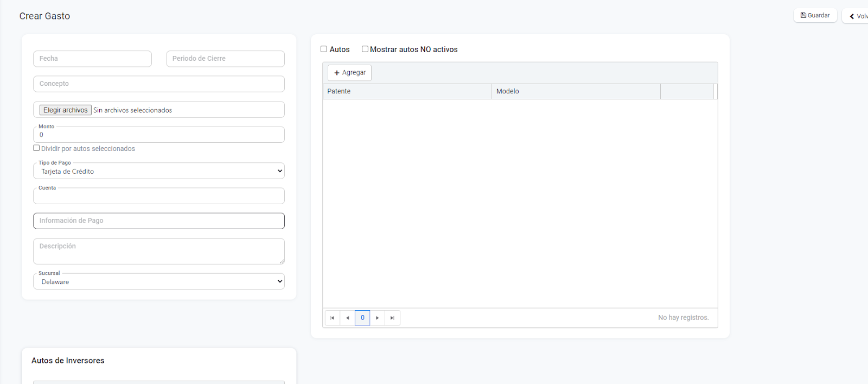
Task: Enable the Autos checkbox
Action: [x=324, y=49]
